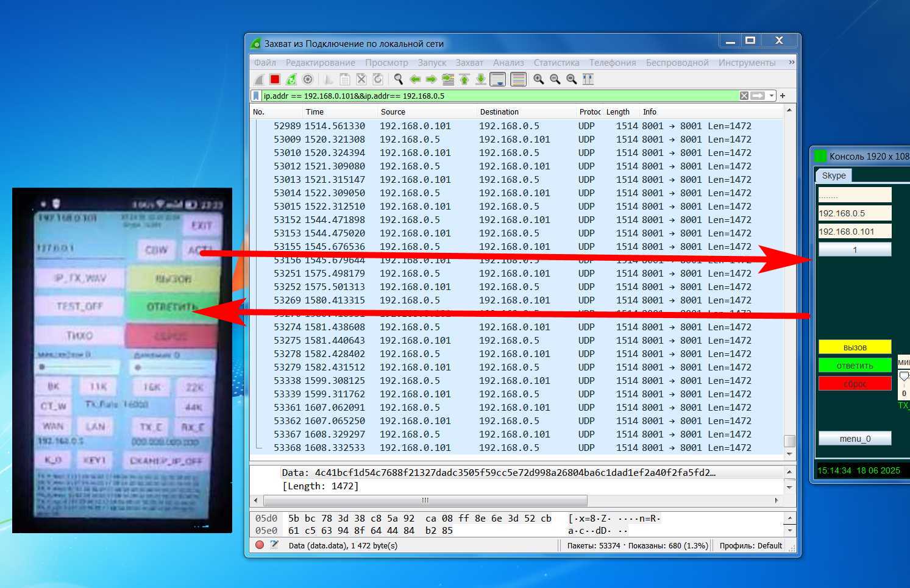910x588 pixels.
Task: Open the filter bookmark menu
Action: pyautogui.click(x=257, y=96)
